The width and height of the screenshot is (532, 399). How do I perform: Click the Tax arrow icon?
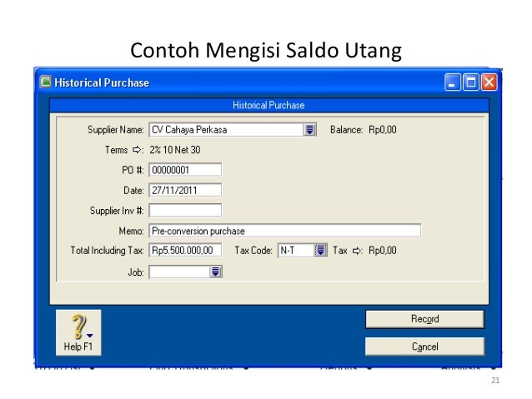[x=357, y=251]
